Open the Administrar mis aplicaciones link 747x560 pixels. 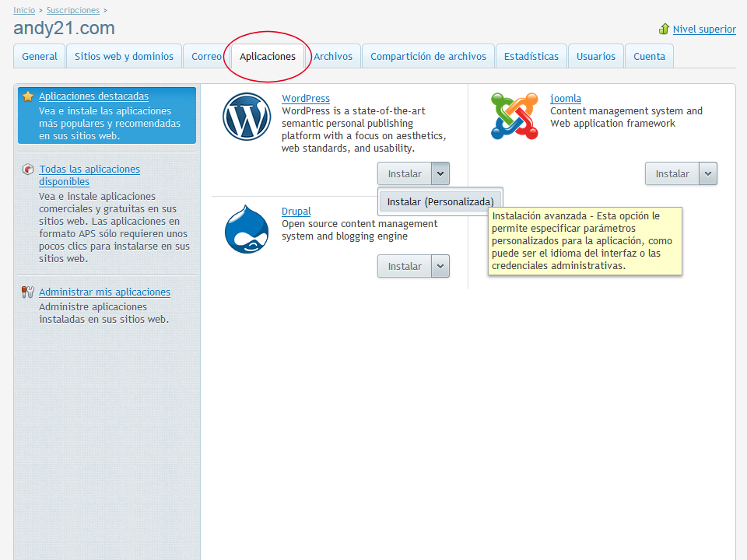pos(105,292)
